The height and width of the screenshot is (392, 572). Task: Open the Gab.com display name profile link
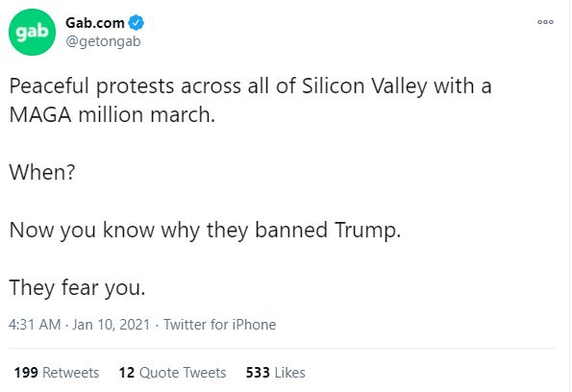[x=95, y=23]
